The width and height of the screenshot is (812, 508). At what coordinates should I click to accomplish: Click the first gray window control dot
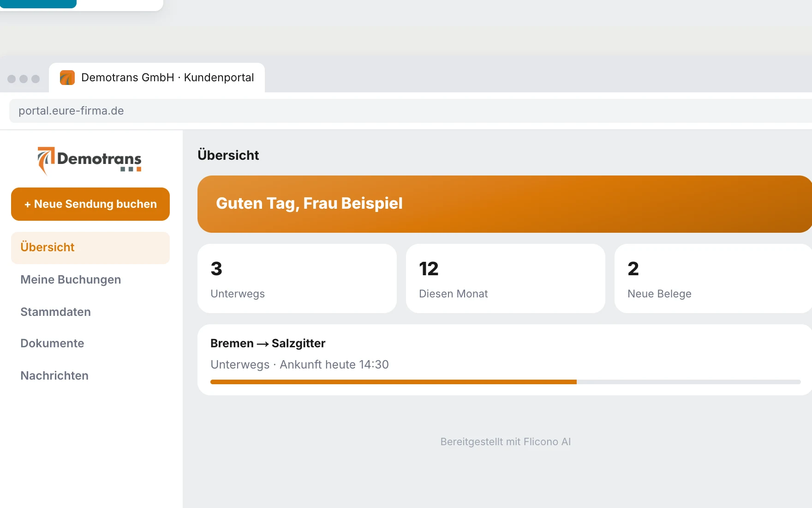coord(12,79)
